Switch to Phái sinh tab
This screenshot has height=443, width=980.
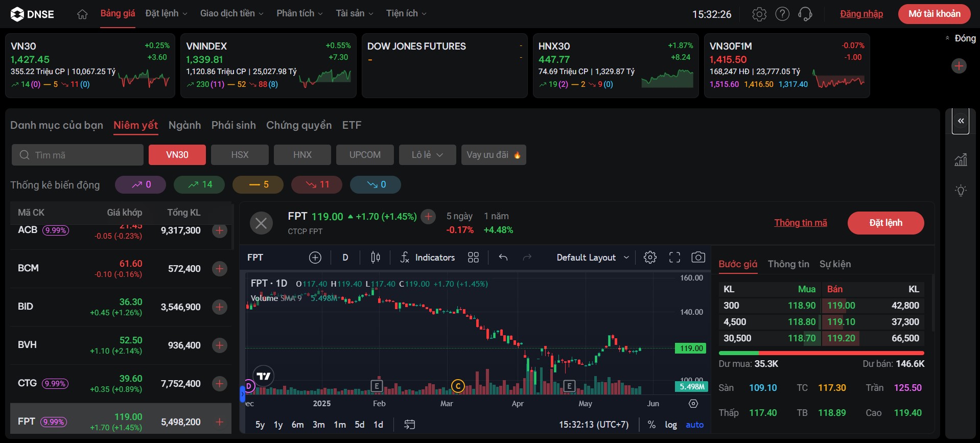(x=234, y=125)
